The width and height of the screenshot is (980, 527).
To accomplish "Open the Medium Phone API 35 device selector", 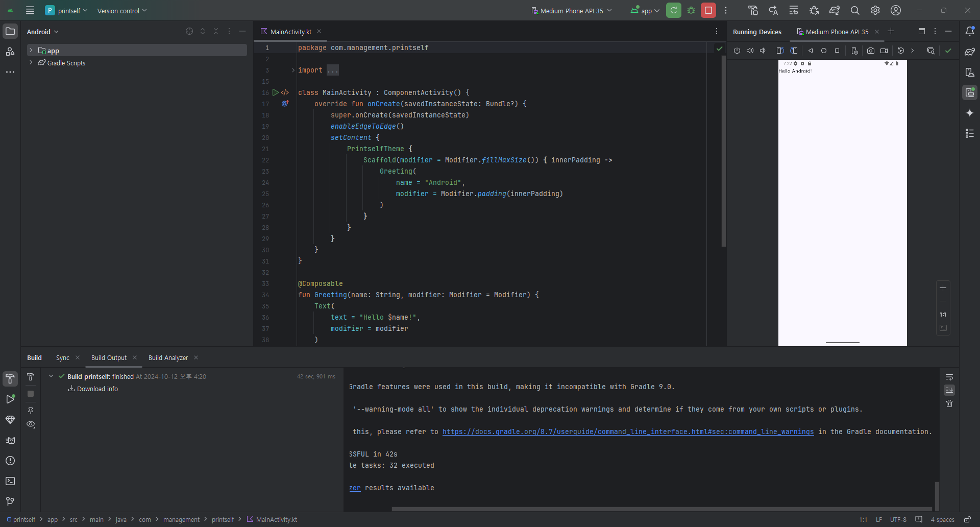I will click(572, 11).
